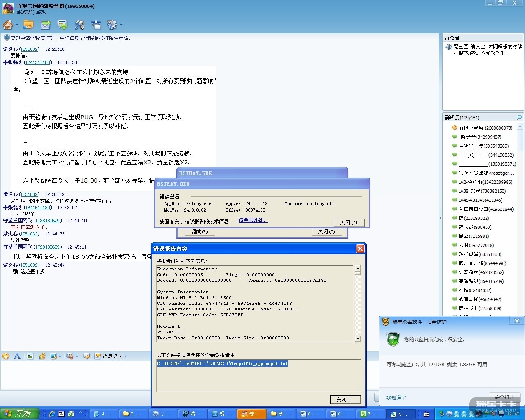
Task: Open the emoji smiley picker
Action: coord(6,356)
